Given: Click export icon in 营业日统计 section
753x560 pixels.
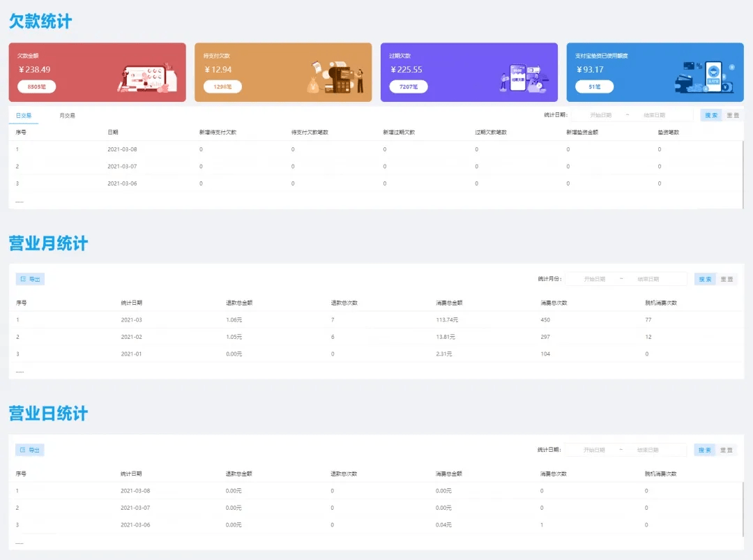Looking at the screenshot, I should click(22, 450).
